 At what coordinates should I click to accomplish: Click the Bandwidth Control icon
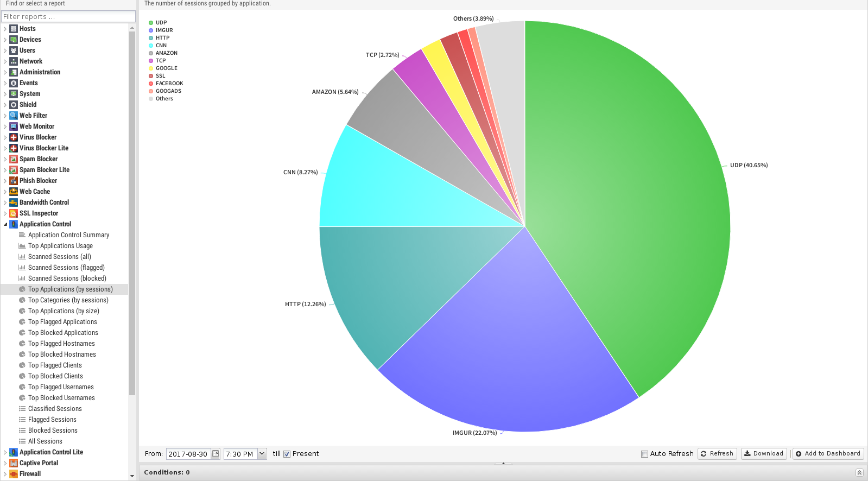pyautogui.click(x=14, y=202)
